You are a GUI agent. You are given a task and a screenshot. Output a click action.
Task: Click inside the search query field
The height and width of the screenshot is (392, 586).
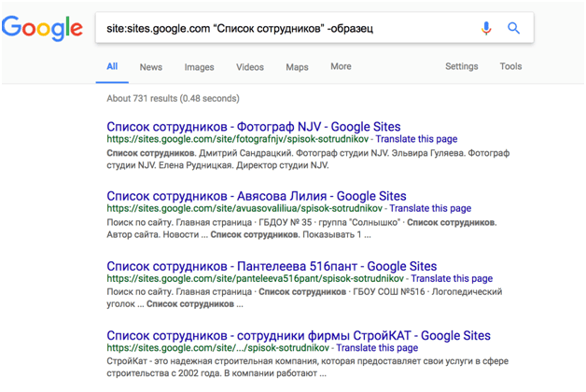(280, 28)
